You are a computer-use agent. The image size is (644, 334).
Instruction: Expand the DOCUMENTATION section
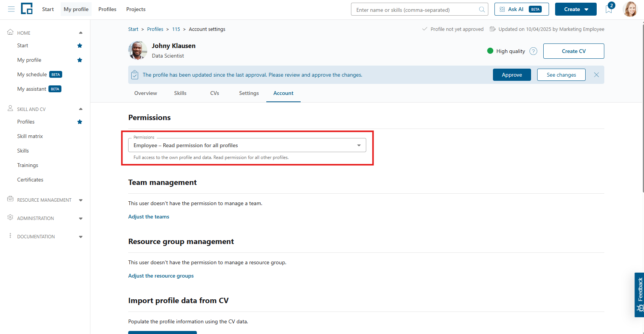[x=80, y=237]
